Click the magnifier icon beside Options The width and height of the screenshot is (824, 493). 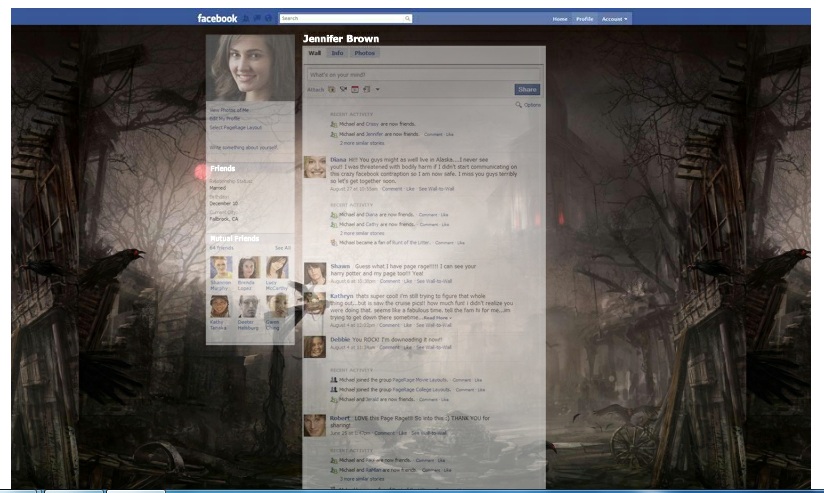[518, 105]
